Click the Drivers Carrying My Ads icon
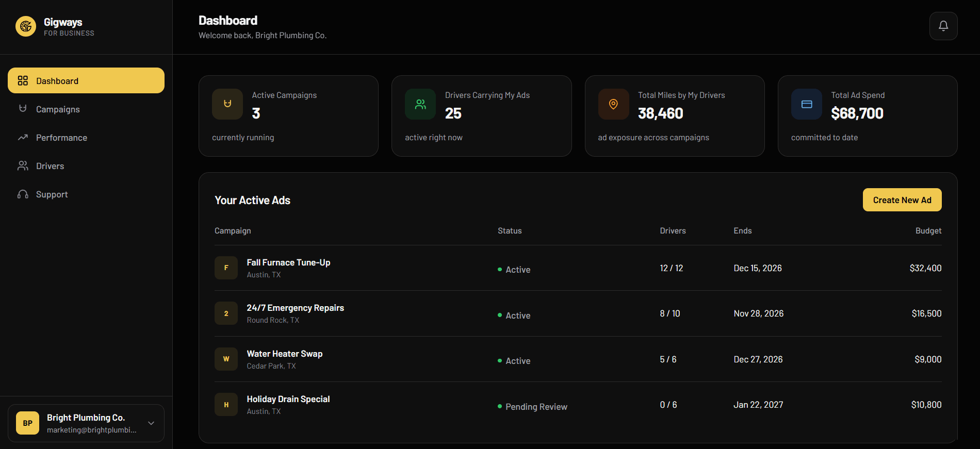Image resolution: width=980 pixels, height=449 pixels. point(420,104)
